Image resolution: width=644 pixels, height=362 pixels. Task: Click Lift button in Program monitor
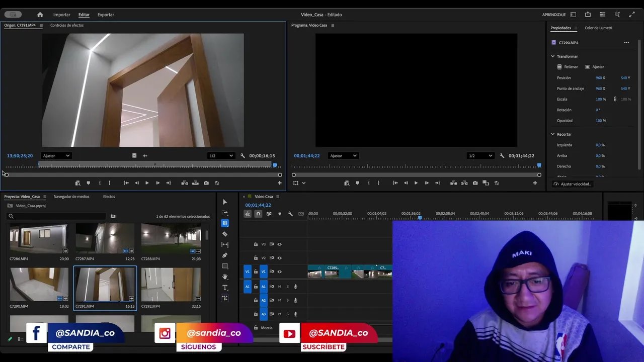[454, 183]
